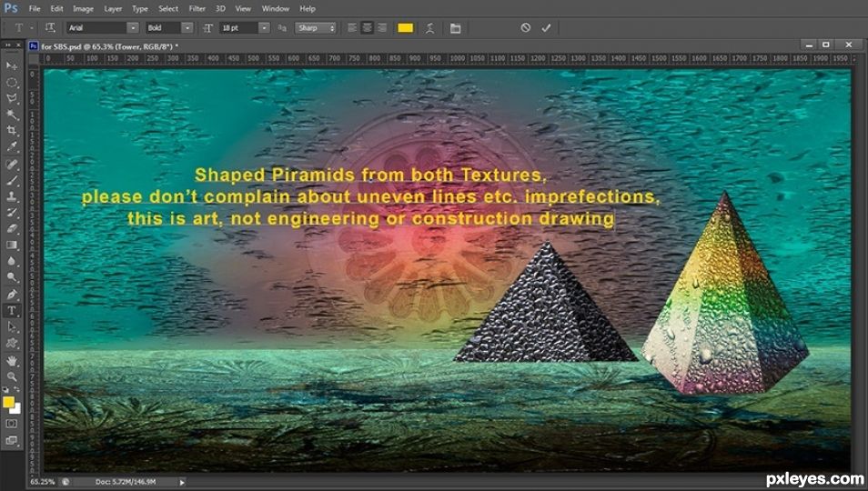Viewport: 868px width, 491px height.
Task: Select the Elliptical Marquee tool
Action: tap(12, 83)
